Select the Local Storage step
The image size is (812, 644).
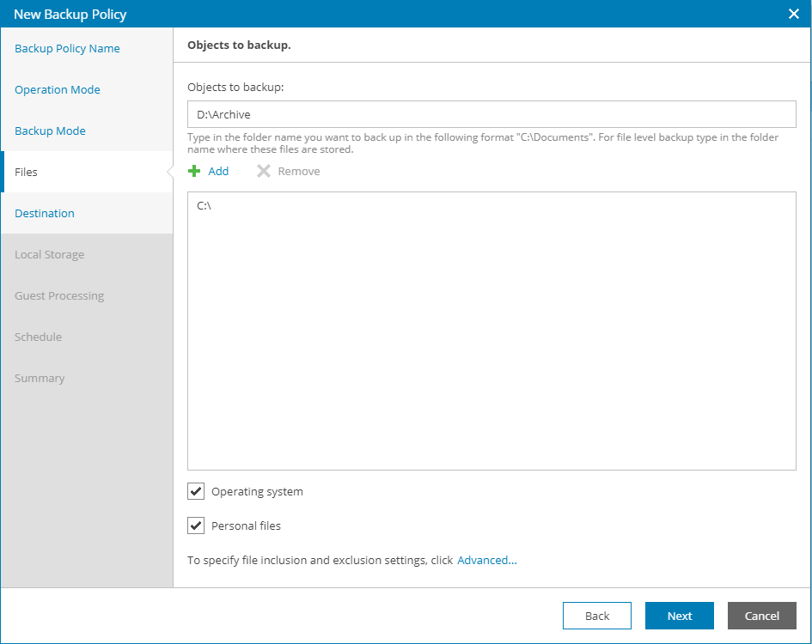[x=49, y=254]
